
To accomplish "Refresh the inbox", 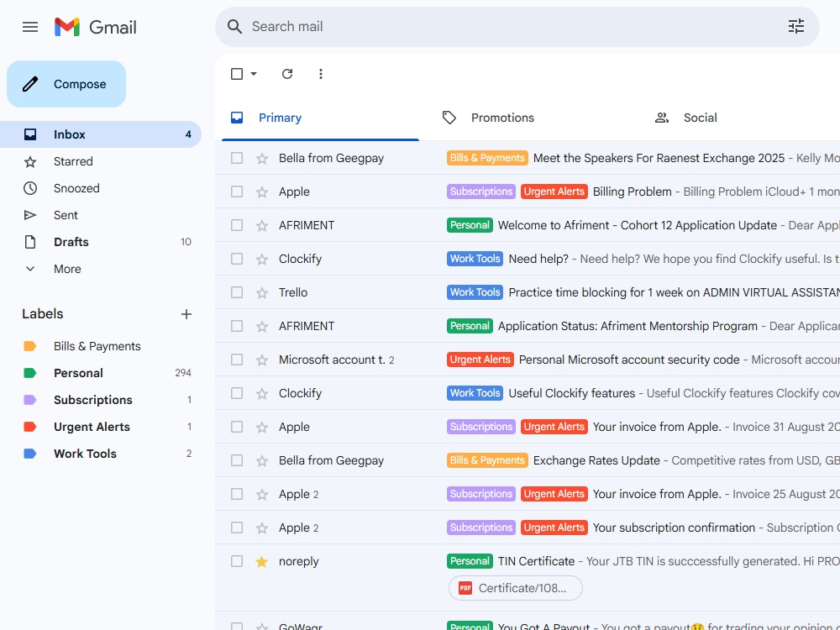I will click(287, 74).
